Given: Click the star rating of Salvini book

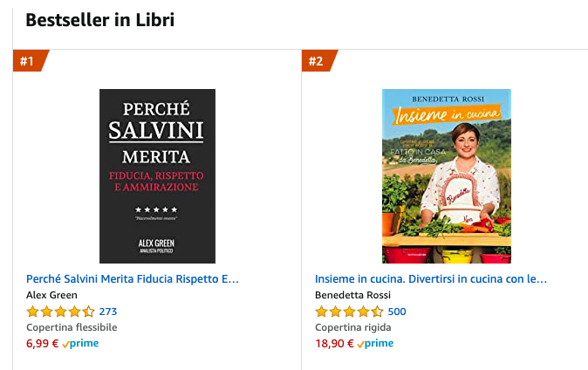Looking at the screenshot, I should pos(60,312).
